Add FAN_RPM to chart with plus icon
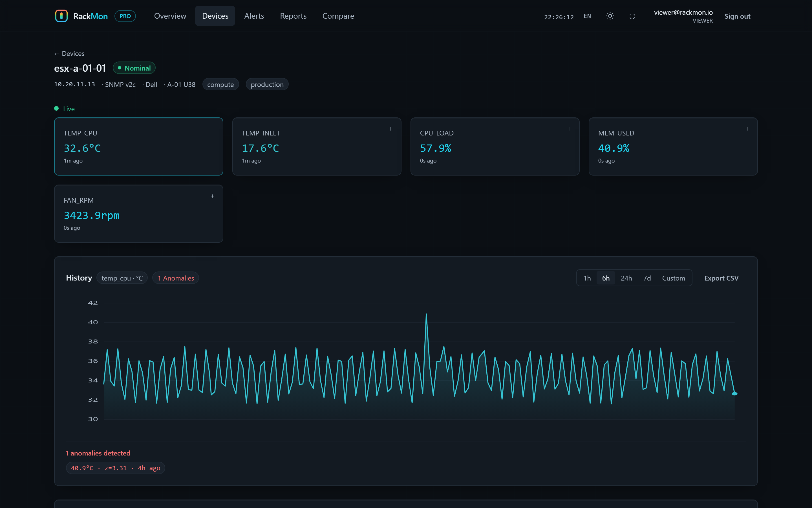 pos(212,196)
